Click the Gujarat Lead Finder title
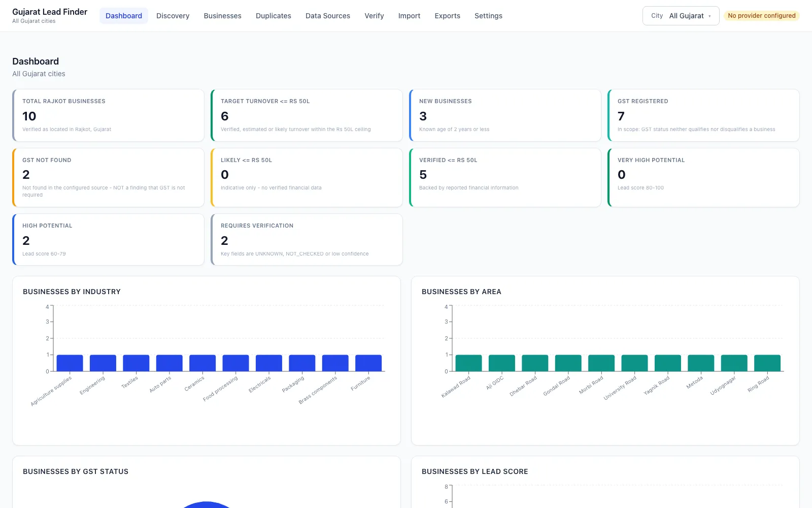Image resolution: width=812 pixels, height=508 pixels. coord(50,12)
